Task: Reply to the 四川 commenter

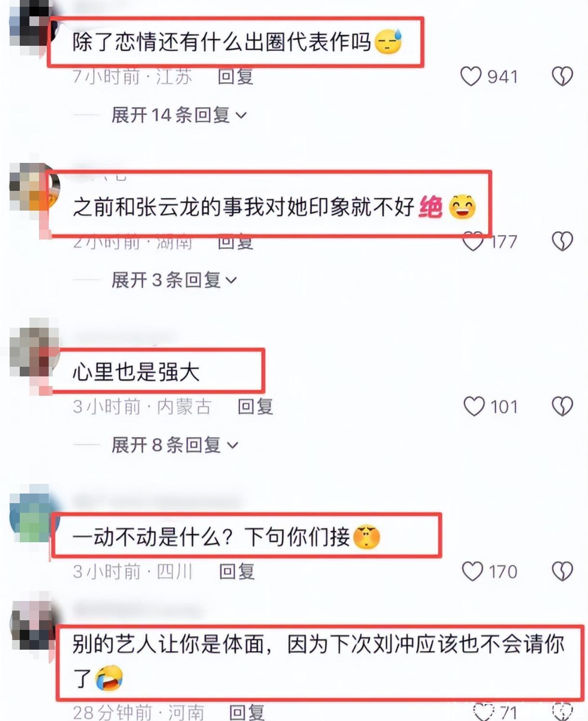Action: (x=237, y=572)
